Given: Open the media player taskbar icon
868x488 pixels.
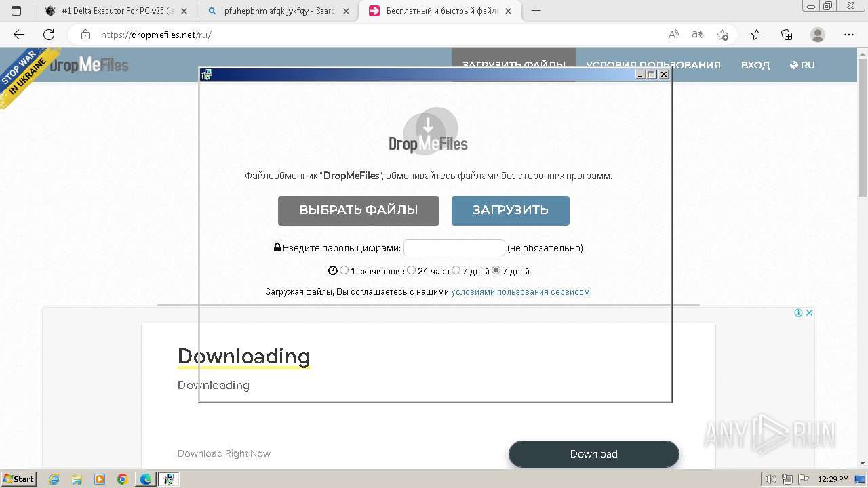Looking at the screenshot, I should pos(100,479).
